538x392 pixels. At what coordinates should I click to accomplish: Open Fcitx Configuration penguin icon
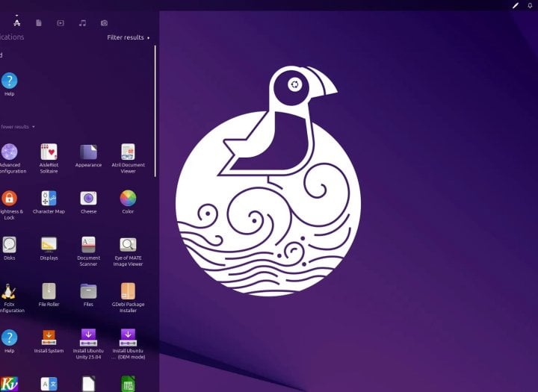coord(9,298)
